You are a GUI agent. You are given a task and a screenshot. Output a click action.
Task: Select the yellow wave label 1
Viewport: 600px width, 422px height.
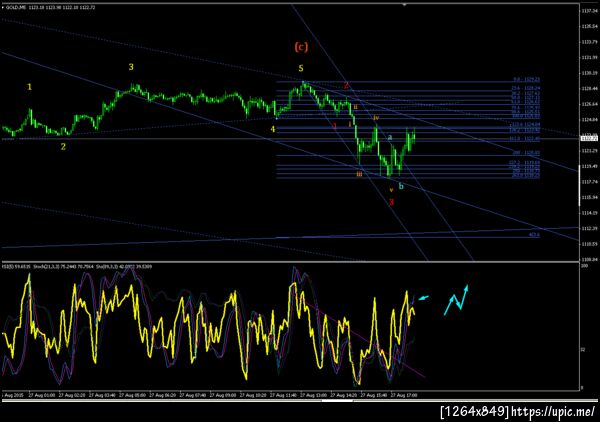[29, 87]
